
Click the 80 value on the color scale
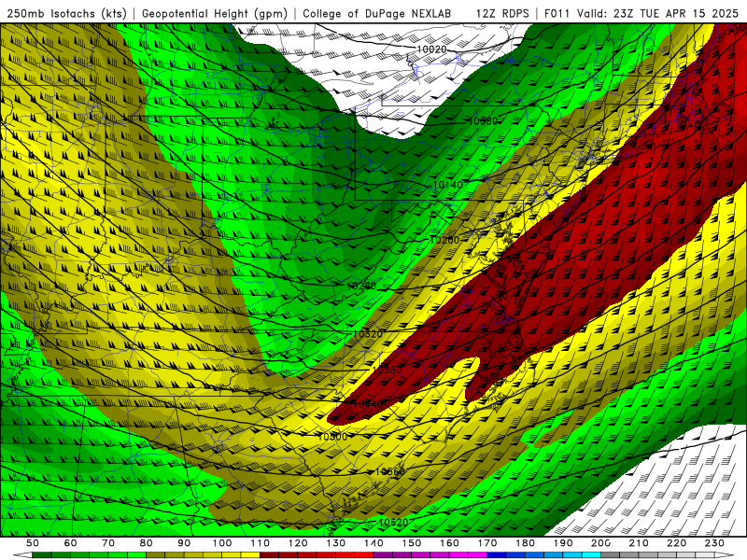tap(147, 543)
